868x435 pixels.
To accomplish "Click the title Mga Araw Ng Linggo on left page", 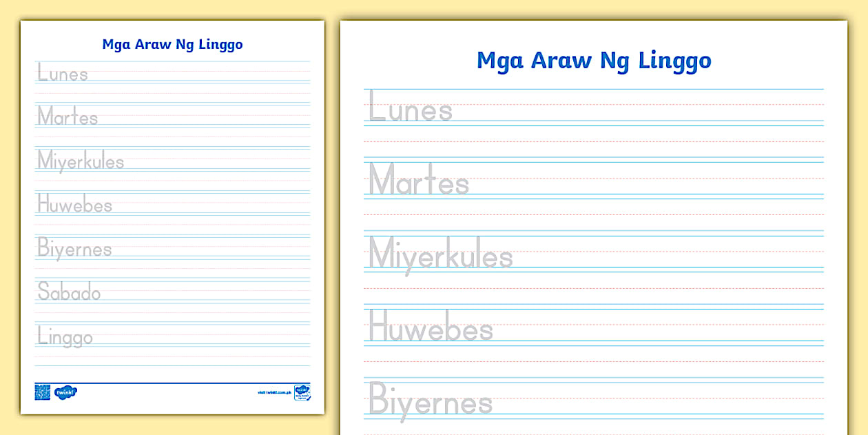I will (x=172, y=44).
